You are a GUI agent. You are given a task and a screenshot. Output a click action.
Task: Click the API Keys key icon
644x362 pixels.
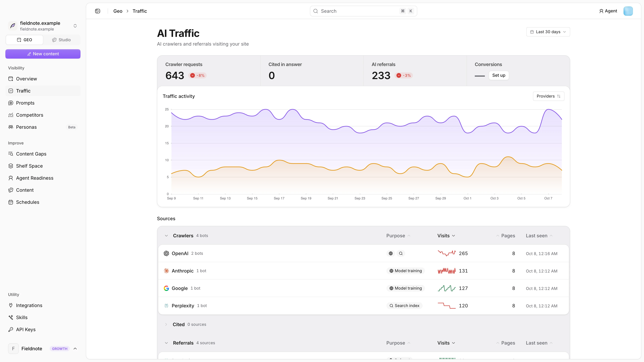(11, 329)
